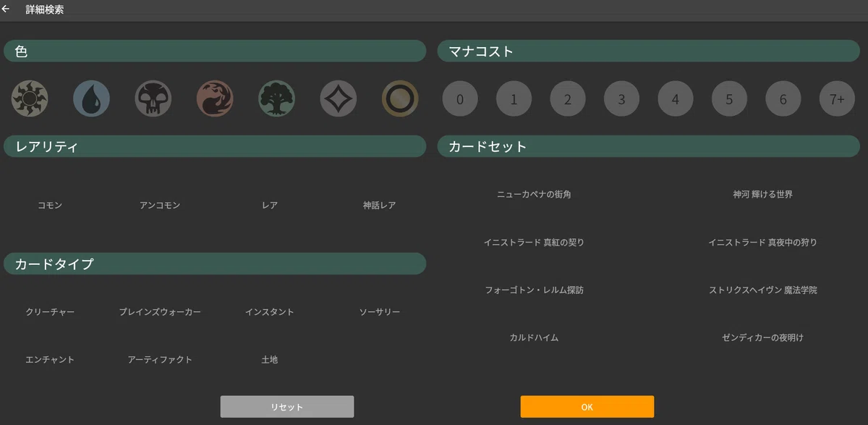Viewport: 868px width, 425px height.
Task: Toggle mana cost 3 filter
Action: (x=621, y=98)
